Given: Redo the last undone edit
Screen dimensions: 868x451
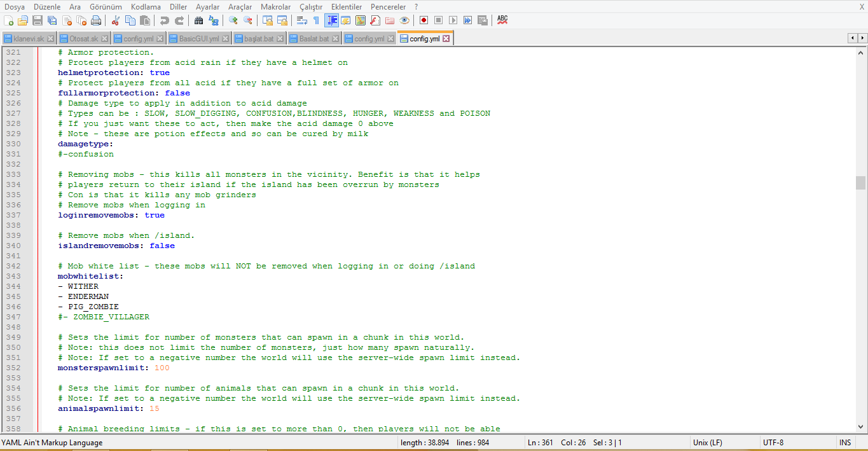Looking at the screenshot, I should [179, 20].
